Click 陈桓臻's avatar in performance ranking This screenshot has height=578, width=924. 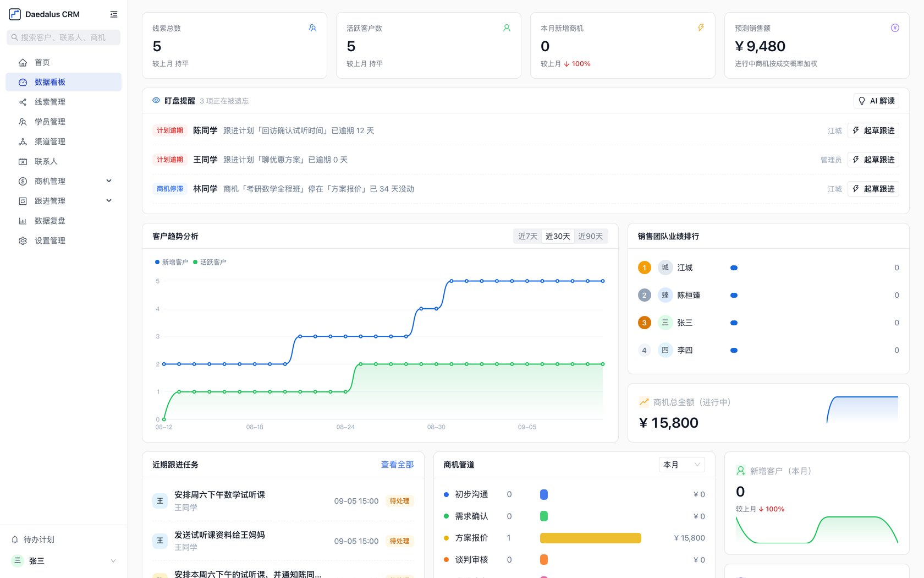pos(665,295)
